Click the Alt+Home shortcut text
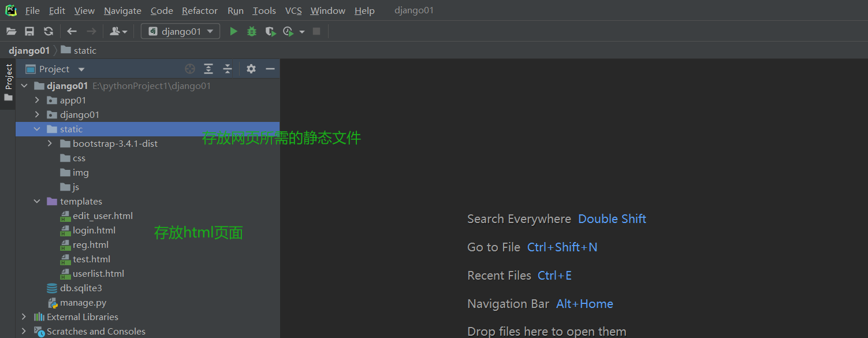 click(584, 303)
